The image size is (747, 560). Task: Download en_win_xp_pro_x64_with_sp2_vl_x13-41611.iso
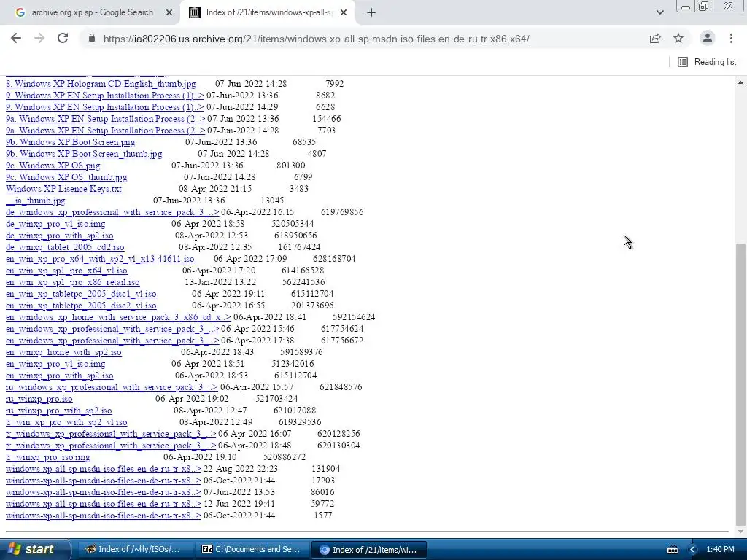pos(100,259)
